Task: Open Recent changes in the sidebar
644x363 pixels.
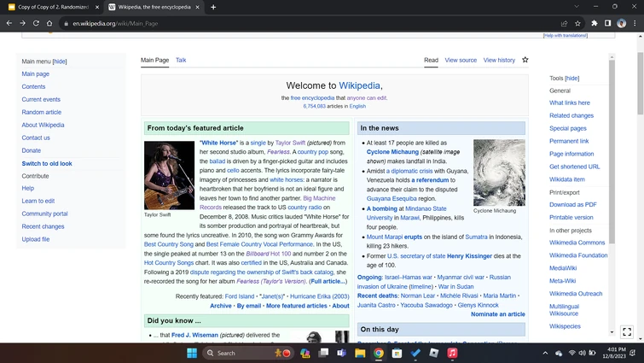Action: (x=44, y=226)
